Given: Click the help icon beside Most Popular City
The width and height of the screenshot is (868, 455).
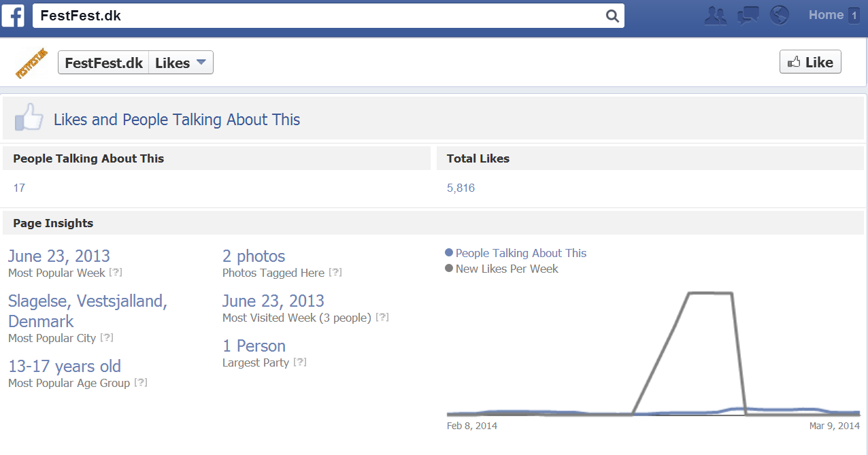Looking at the screenshot, I should click(x=107, y=338).
